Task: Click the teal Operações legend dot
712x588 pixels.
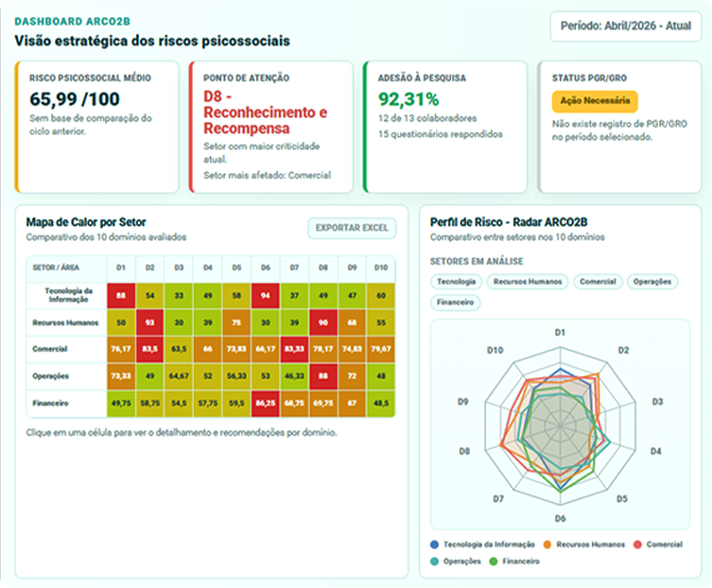Action: [435, 562]
